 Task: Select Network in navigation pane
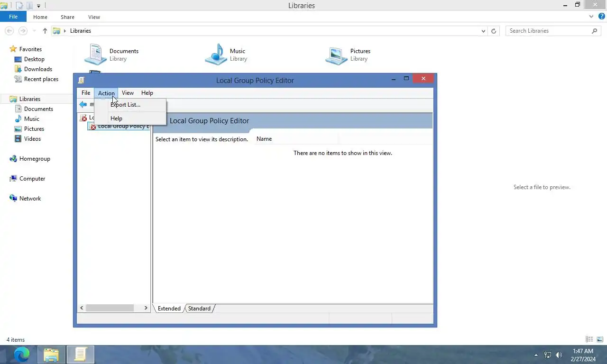[30, 199]
